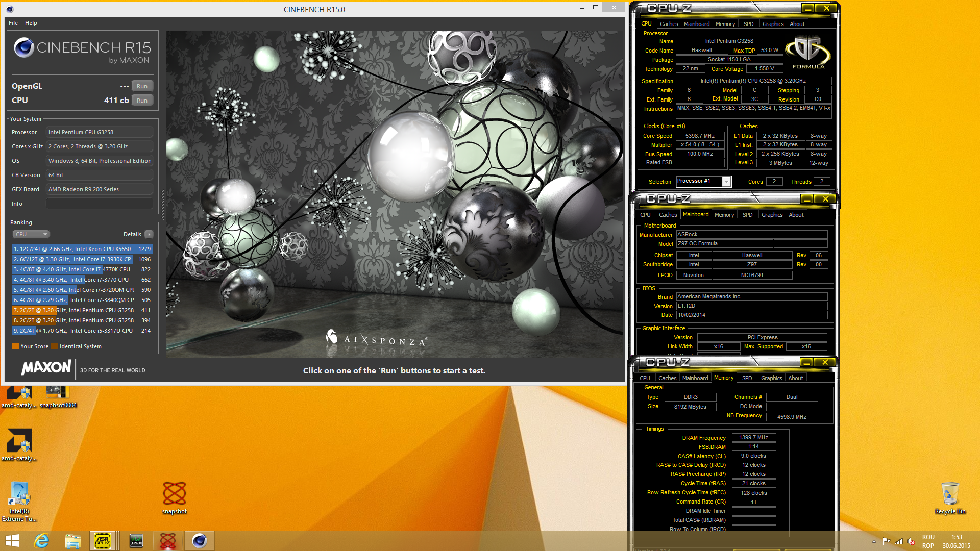The height and width of the screenshot is (551, 980).
Task: Open Action Center flag in tray
Action: coord(886,542)
